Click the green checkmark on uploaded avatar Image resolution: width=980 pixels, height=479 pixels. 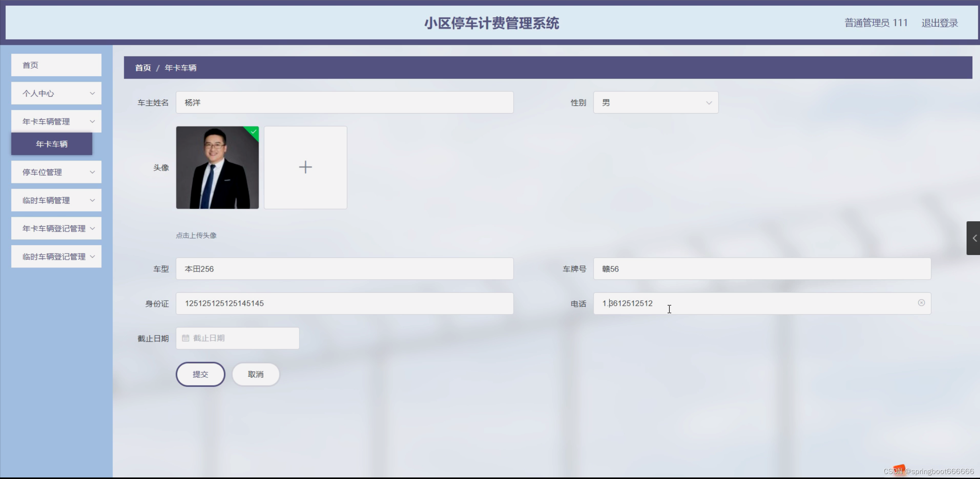pyautogui.click(x=254, y=132)
